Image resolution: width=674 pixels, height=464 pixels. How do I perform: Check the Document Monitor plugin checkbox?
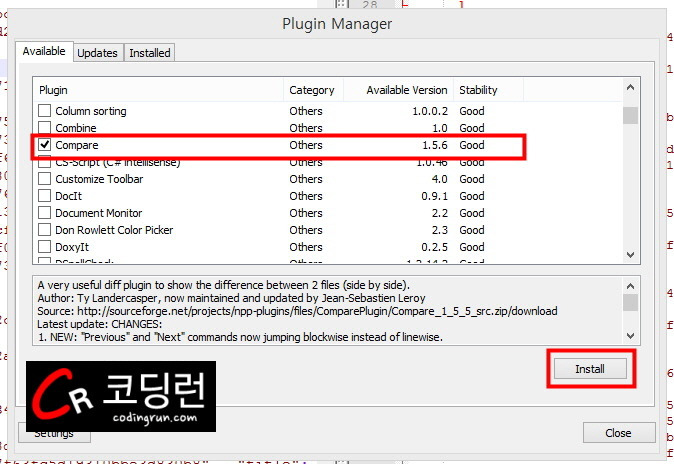click(44, 213)
